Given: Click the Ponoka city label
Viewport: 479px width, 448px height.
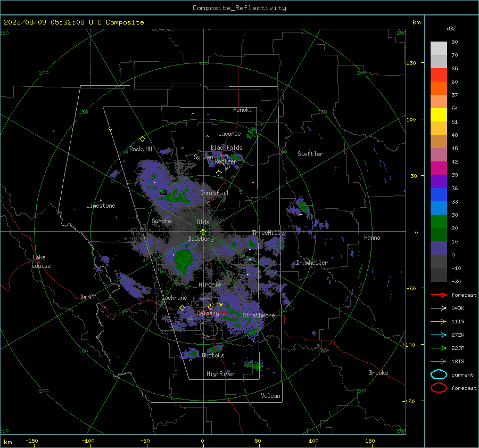Looking at the screenshot, I should (x=243, y=110).
